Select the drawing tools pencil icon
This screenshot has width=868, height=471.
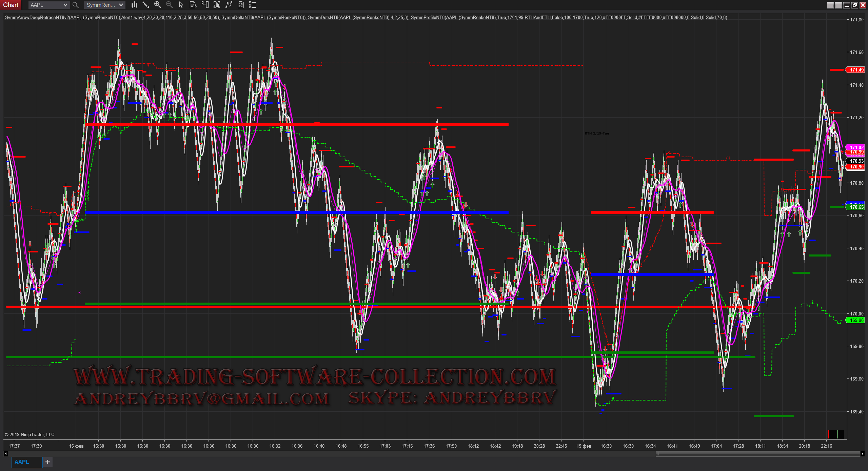coord(146,5)
